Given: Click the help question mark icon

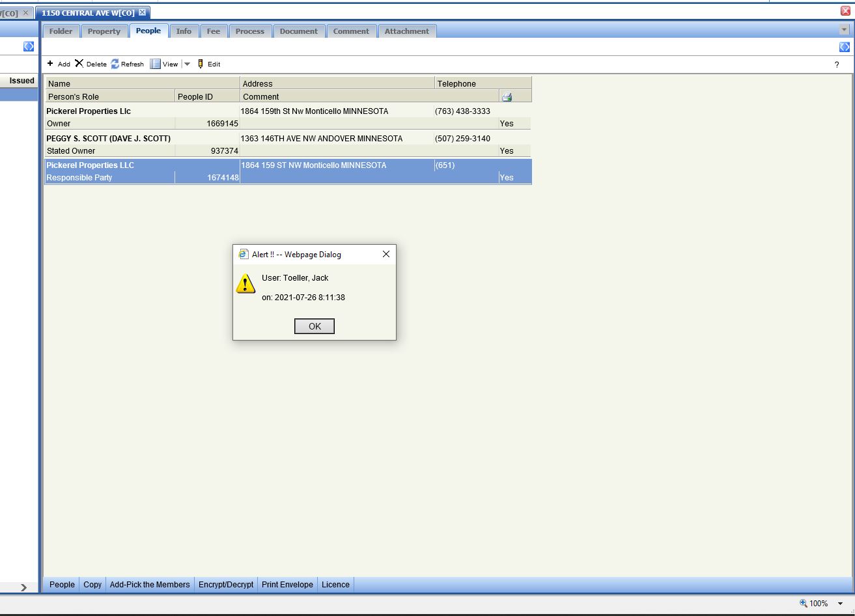Looking at the screenshot, I should pyautogui.click(x=837, y=64).
